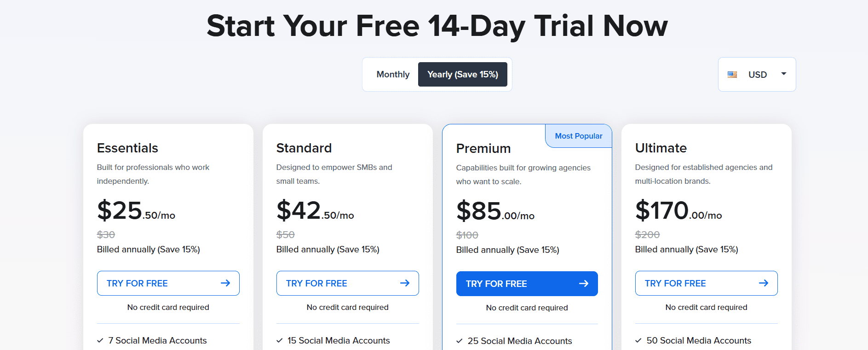Expand the currency selector caret
The width and height of the screenshot is (868, 350).
tap(783, 74)
